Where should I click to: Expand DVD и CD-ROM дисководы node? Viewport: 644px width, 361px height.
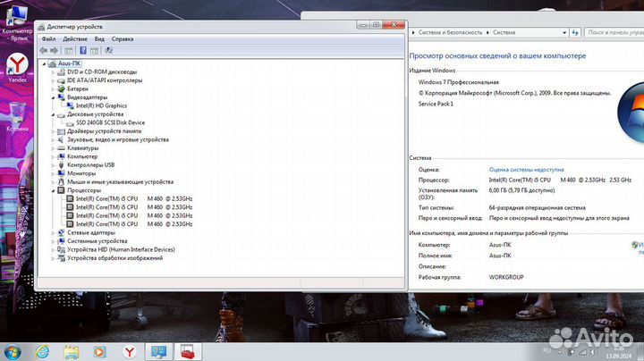tap(53, 72)
